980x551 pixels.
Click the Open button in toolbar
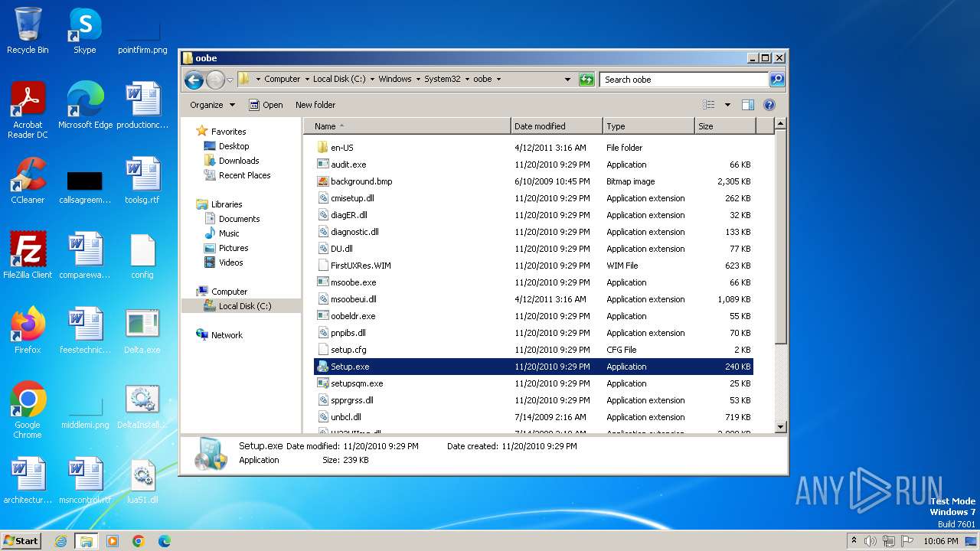266,105
